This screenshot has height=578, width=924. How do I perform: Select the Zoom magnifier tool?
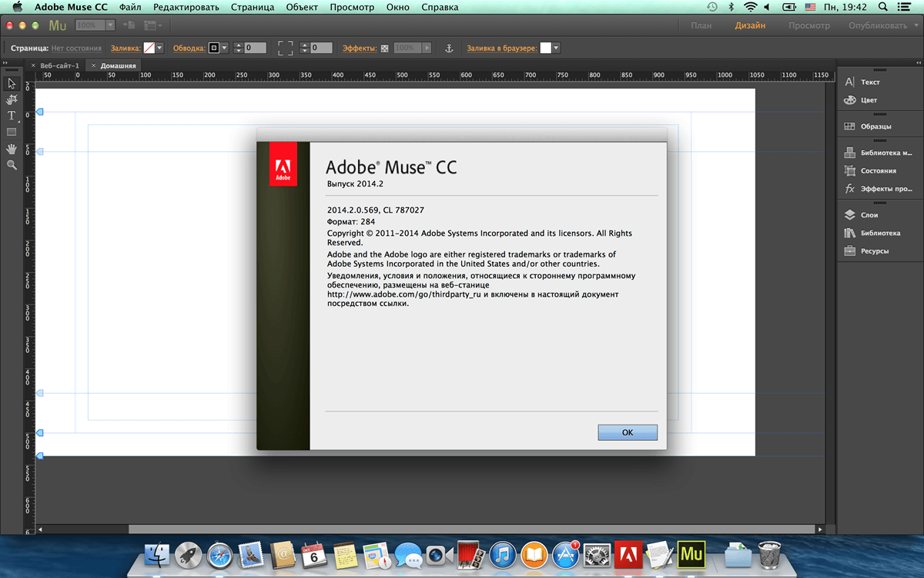[12, 165]
